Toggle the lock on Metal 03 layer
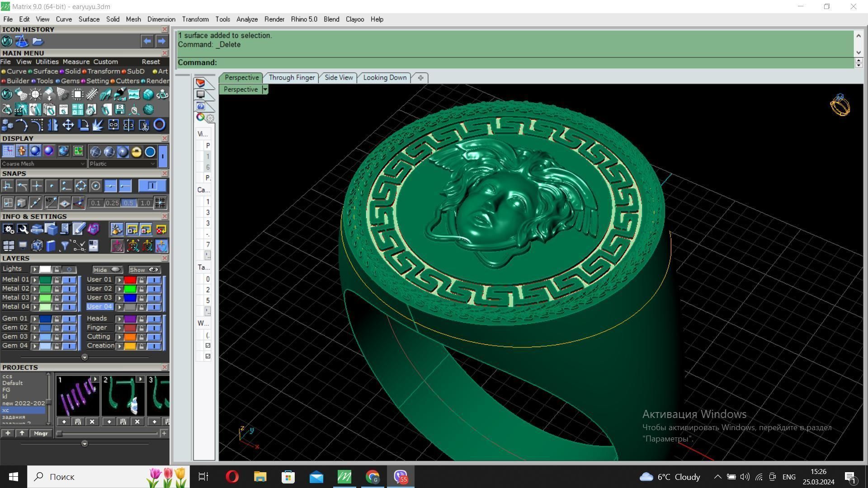The width and height of the screenshot is (868, 488). click(57, 298)
